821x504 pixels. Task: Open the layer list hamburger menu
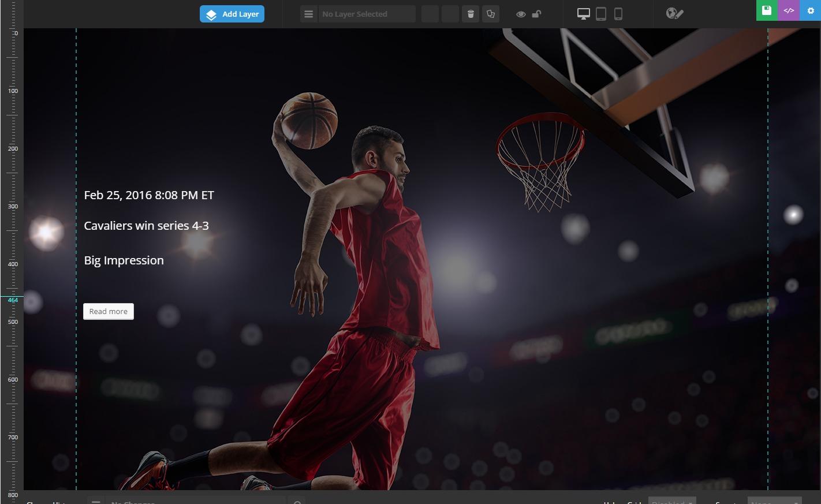click(x=308, y=14)
